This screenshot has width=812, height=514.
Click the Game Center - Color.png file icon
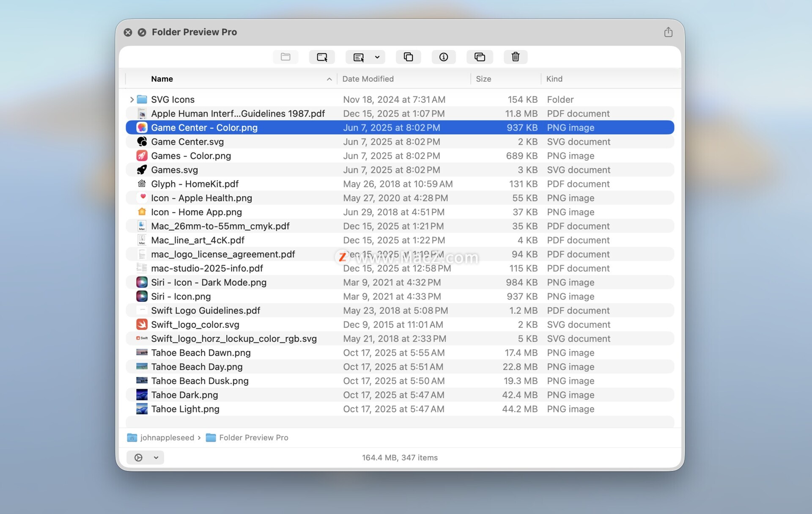point(142,127)
